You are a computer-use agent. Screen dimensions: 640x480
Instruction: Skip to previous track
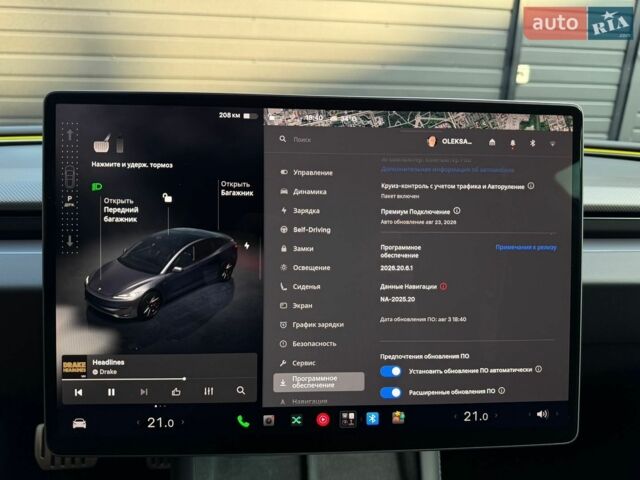[78, 392]
